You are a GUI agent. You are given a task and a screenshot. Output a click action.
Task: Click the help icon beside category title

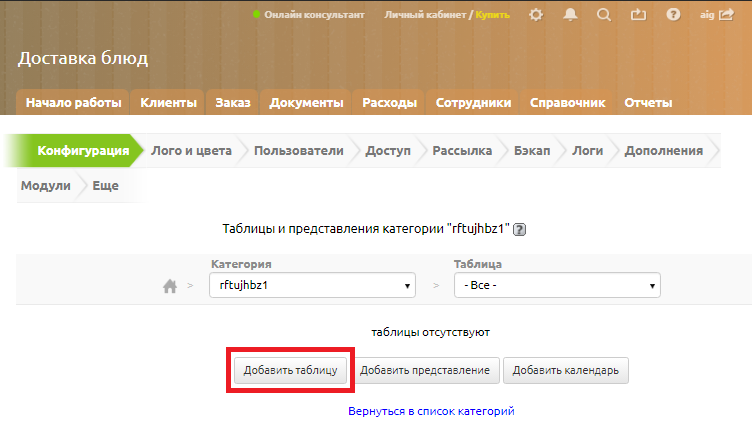(x=520, y=229)
